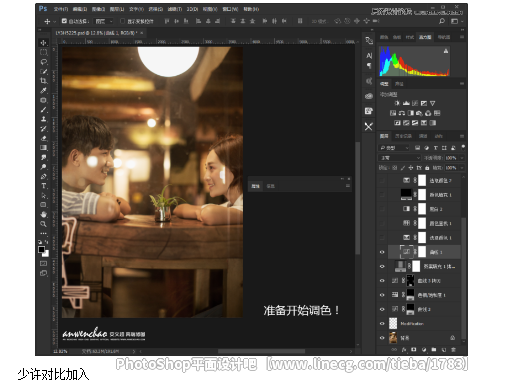Add a Vibrance adjustment layer

coord(433,103)
